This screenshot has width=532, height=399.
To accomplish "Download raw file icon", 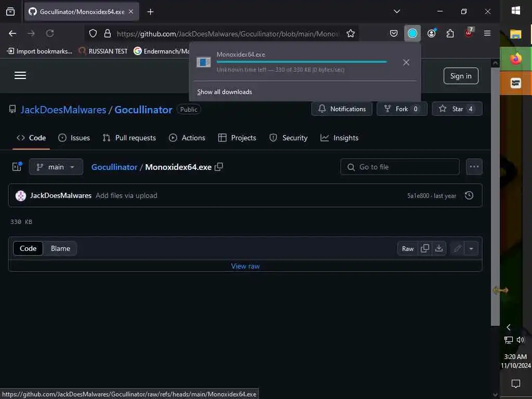I will coord(439,249).
